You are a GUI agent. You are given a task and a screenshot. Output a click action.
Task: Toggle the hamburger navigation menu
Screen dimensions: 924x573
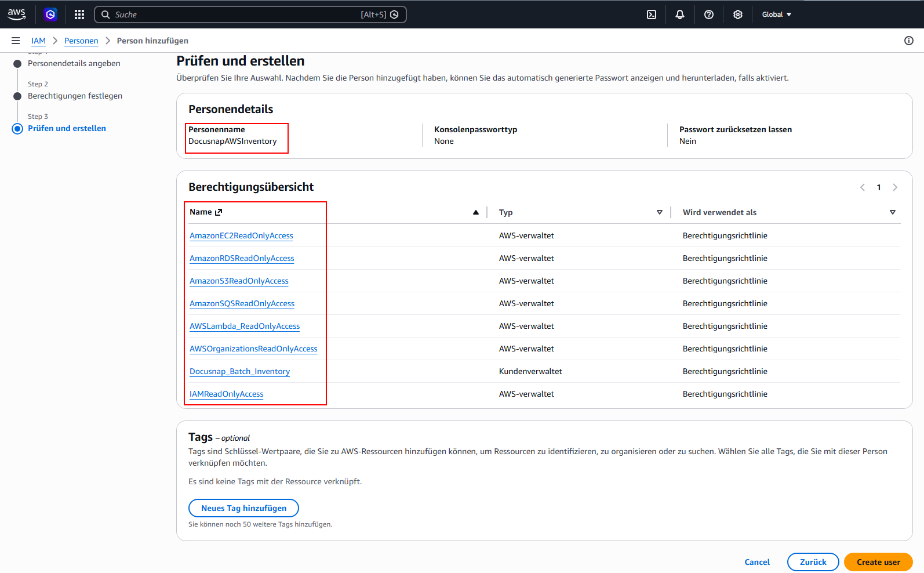16,41
